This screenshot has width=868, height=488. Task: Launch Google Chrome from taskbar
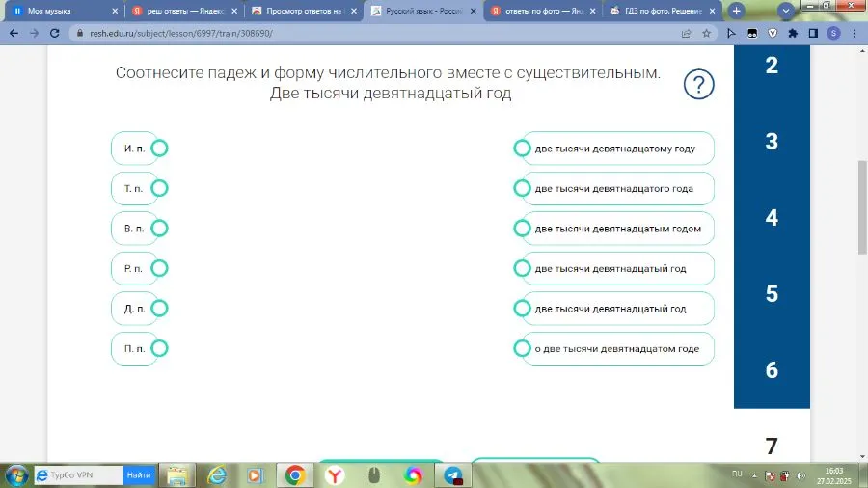point(295,475)
